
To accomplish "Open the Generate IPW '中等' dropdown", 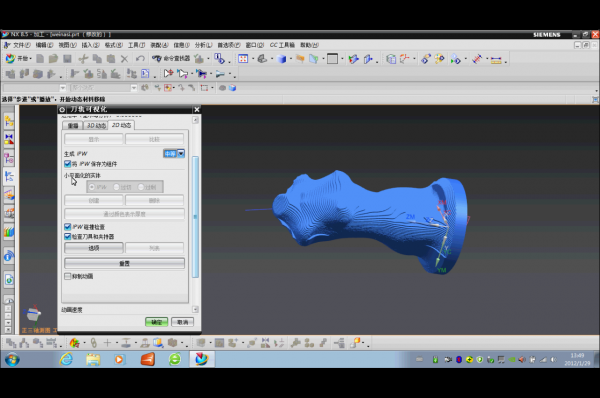I will (174, 153).
